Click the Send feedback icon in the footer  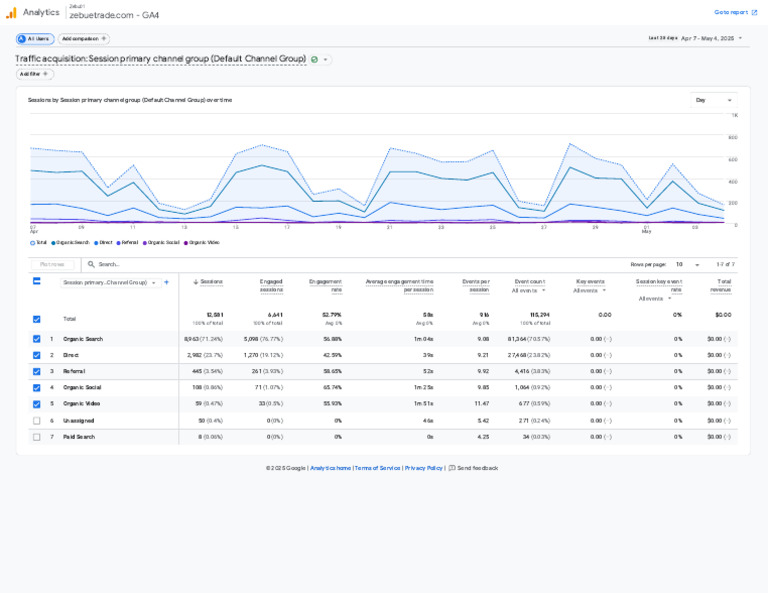(x=452, y=468)
